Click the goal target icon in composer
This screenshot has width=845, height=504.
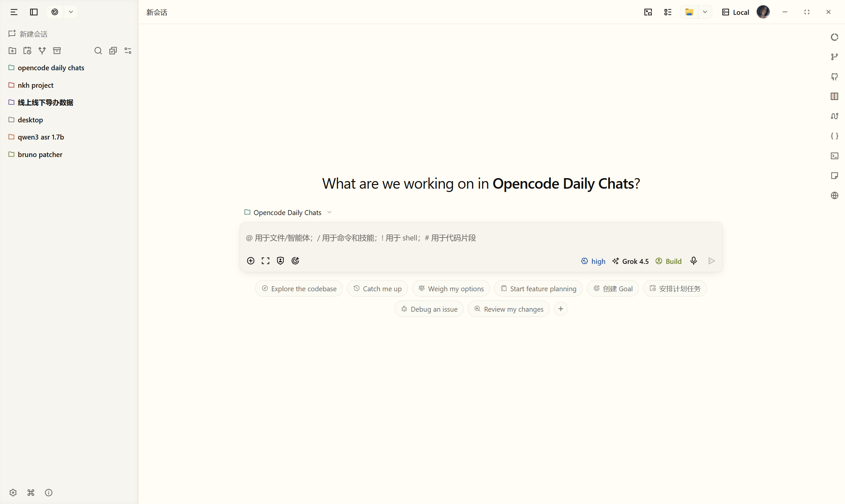pyautogui.click(x=295, y=261)
